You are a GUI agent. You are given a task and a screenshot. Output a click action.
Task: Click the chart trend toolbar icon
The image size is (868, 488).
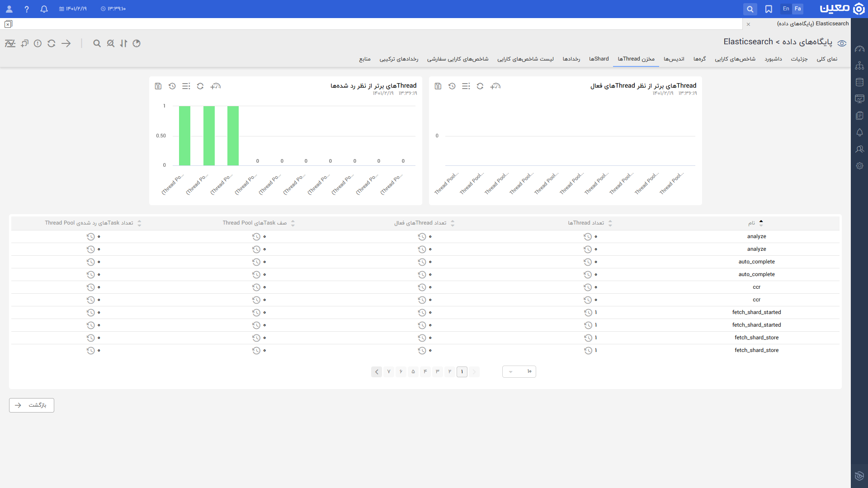[x=10, y=43]
